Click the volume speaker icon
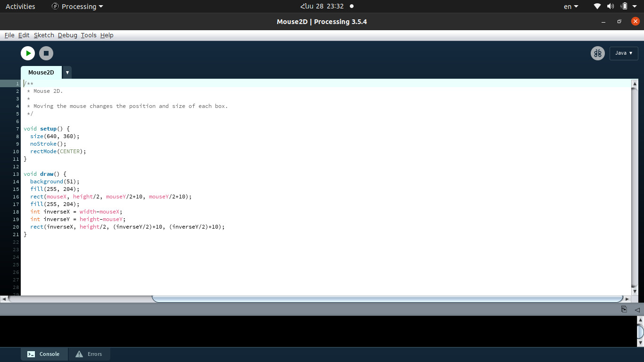Viewport: 644px width, 362px height. click(x=611, y=7)
